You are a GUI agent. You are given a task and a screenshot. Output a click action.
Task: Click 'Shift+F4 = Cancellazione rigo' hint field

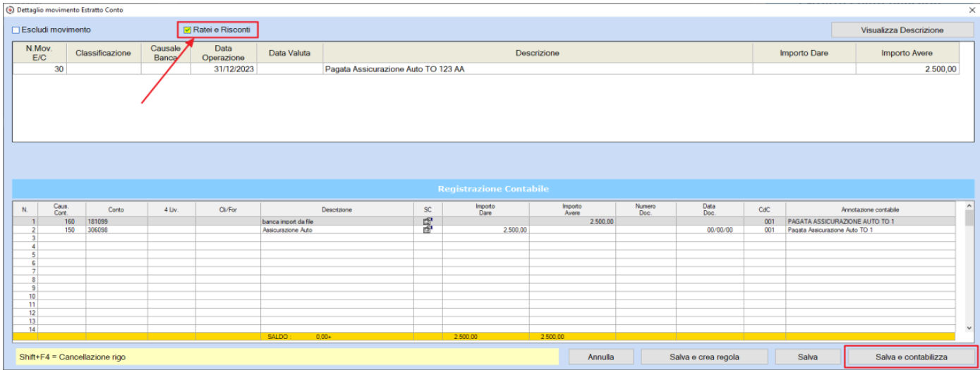tap(286, 357)
